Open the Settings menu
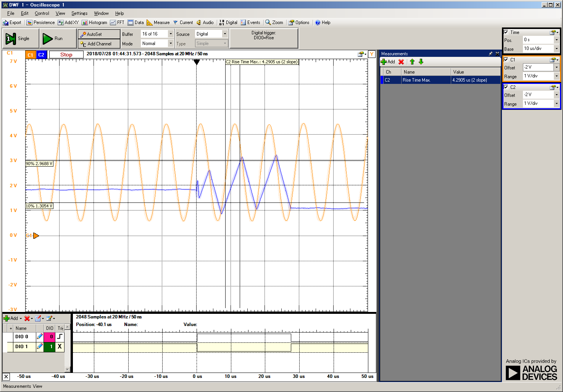The image size is (563, 392). click(x=79, y=13)
